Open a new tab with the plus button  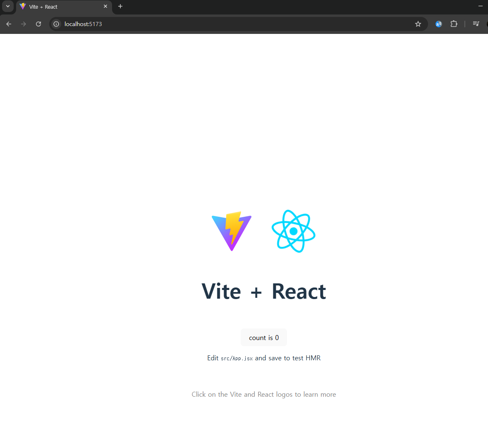pos(120,7)
